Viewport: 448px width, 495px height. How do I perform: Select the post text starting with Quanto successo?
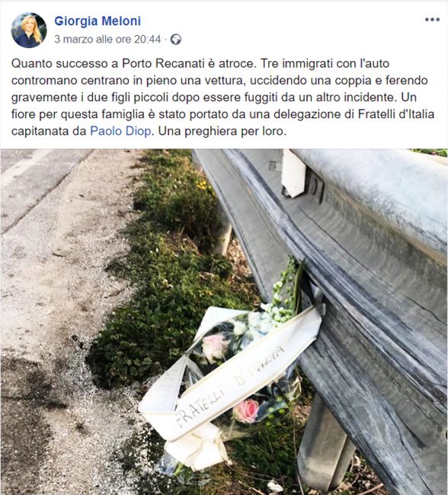point(222,97)
